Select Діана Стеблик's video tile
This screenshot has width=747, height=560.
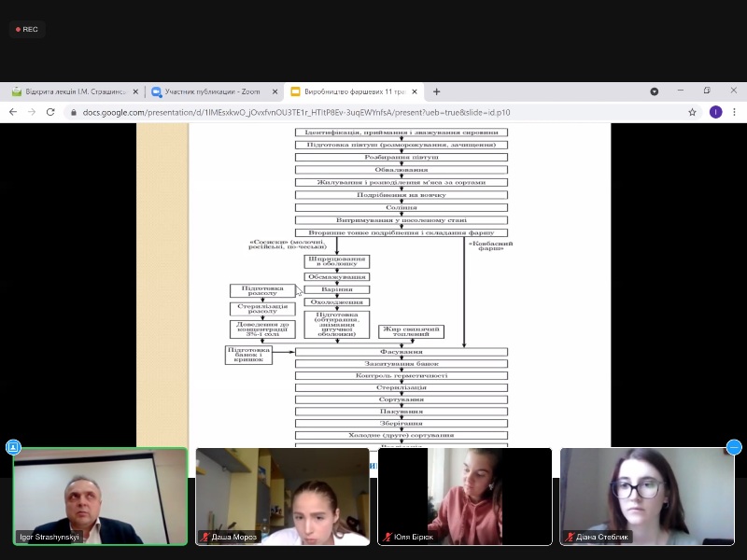pos(647,497)
